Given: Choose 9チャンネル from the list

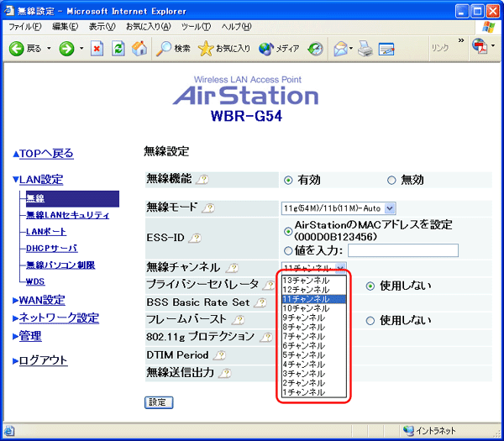Looking at the screenshot, I should tap(314, 318).
